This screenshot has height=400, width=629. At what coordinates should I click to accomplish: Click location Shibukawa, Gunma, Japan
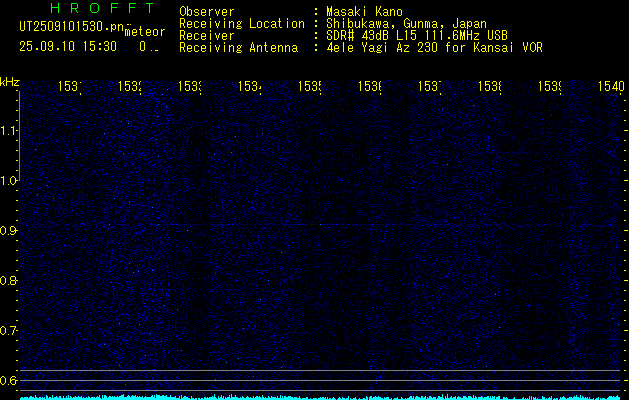(406, 24)
